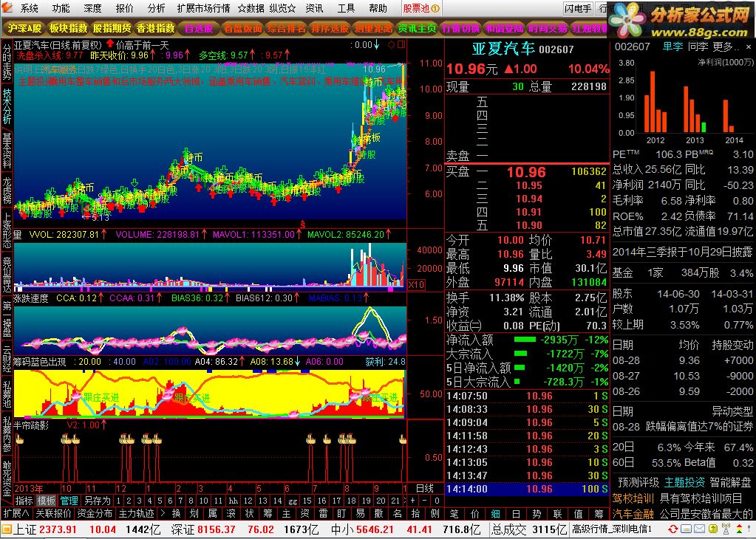
Task: Click the signal tower connection icon
Action: (x=726, y=529)
